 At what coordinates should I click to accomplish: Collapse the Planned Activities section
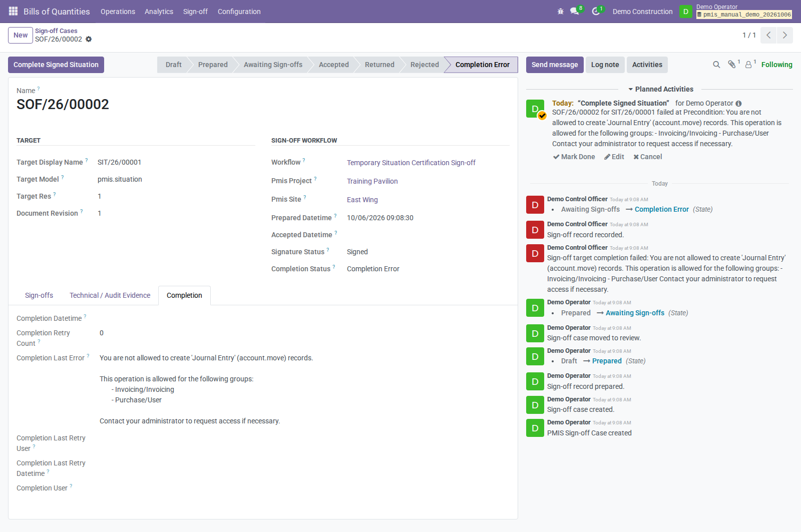[661, 89]
